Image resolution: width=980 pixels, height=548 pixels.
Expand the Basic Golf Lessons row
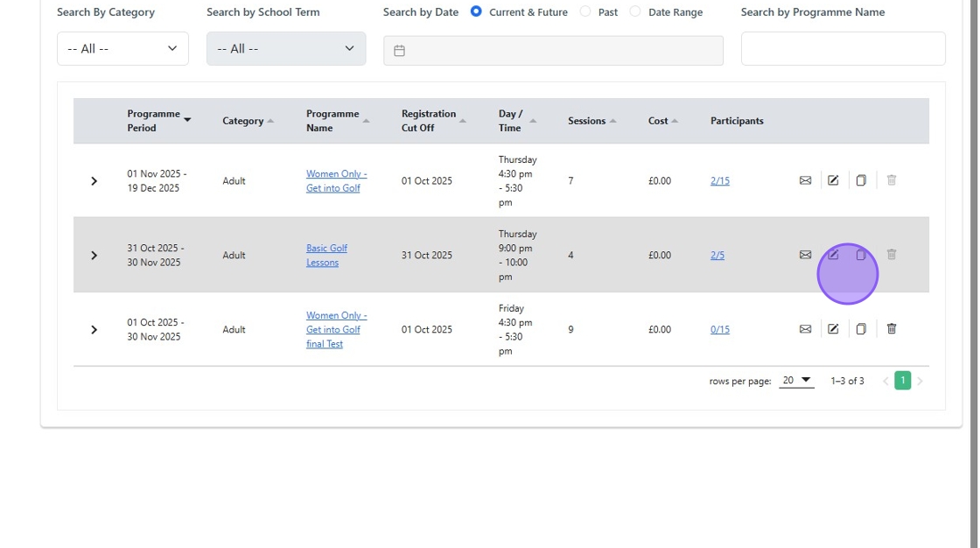(x=94, y=256)
